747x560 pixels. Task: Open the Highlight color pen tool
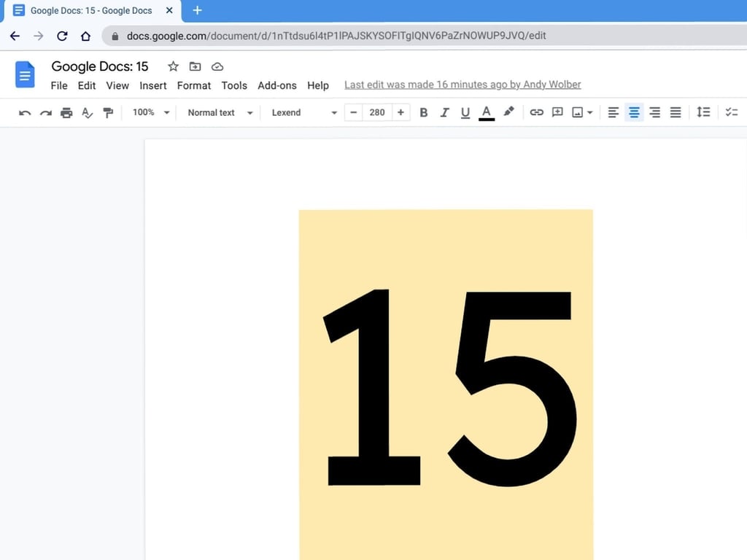click(x=508, y=112)
